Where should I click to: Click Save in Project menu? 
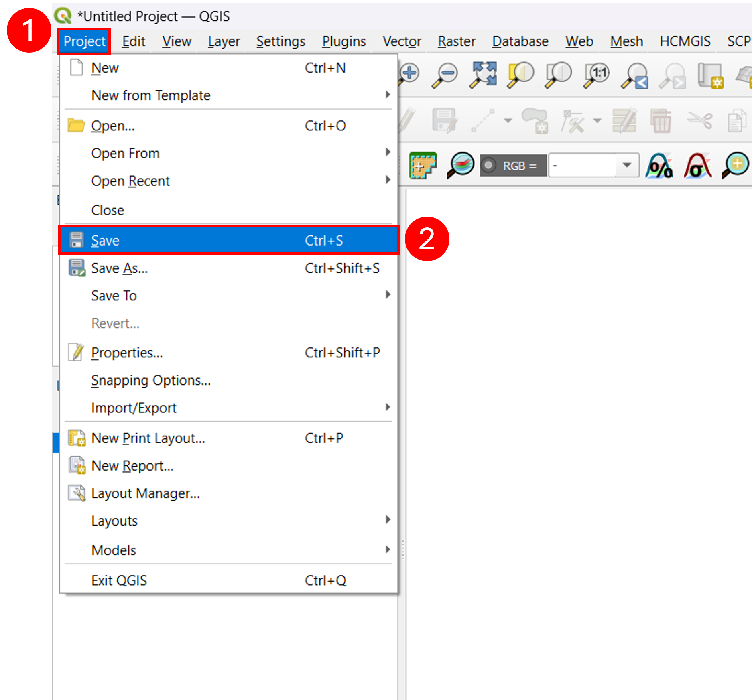(x=229, y=240)
